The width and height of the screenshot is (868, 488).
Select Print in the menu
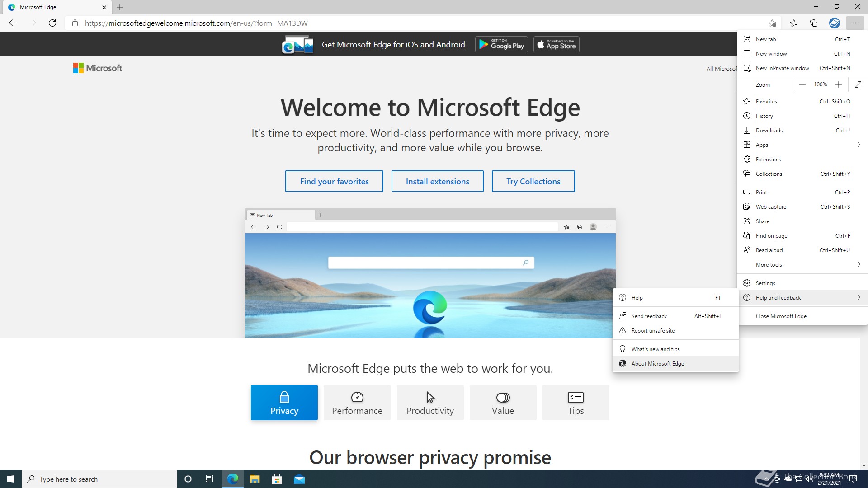(802, 192)
